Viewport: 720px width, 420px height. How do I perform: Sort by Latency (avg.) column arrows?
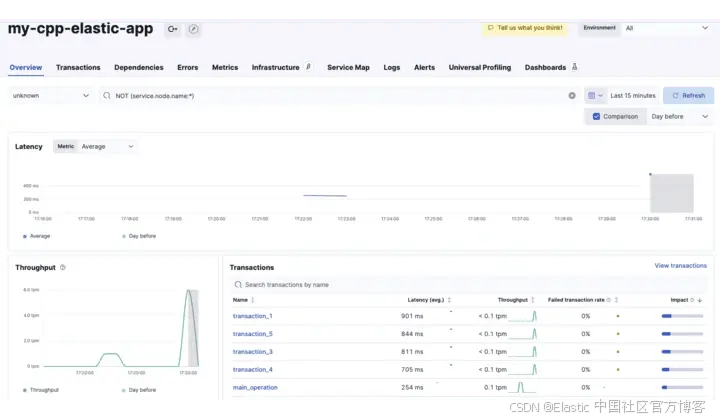coord(449,300)
